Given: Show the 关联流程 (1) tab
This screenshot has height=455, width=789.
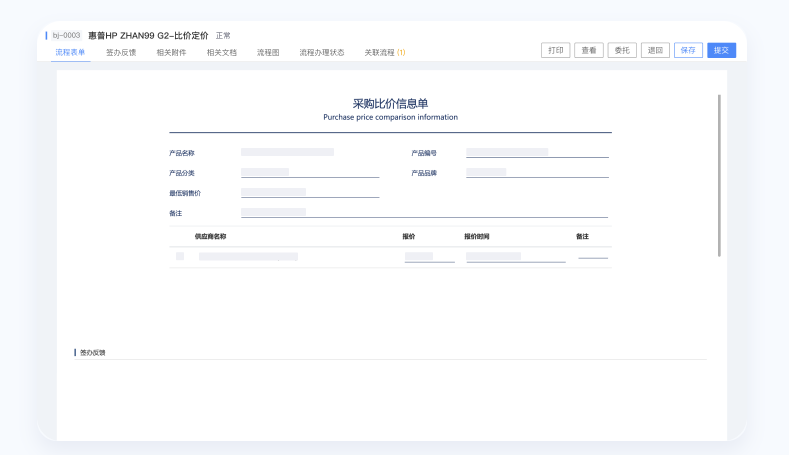Looking at the screenshot, I should click(x=384, y=52).
